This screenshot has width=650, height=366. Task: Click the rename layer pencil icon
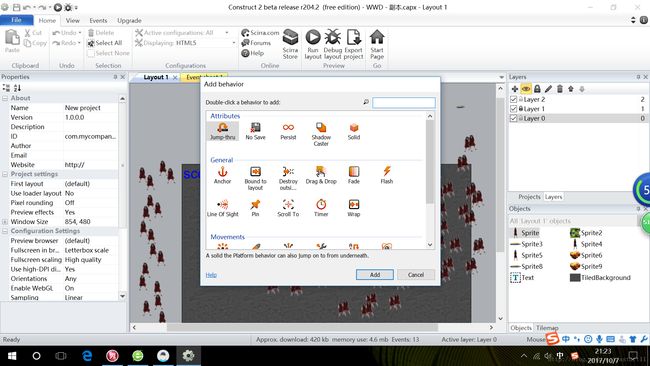[548, 89]
